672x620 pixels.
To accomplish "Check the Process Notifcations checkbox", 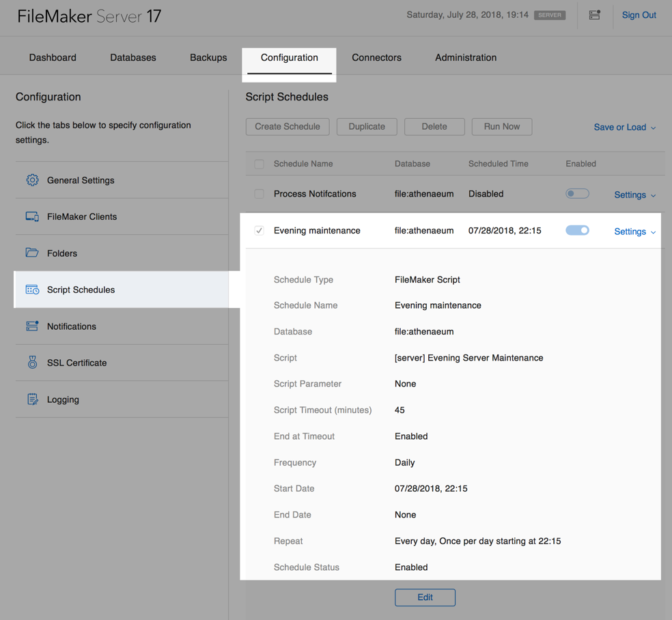I will (259, 194).
